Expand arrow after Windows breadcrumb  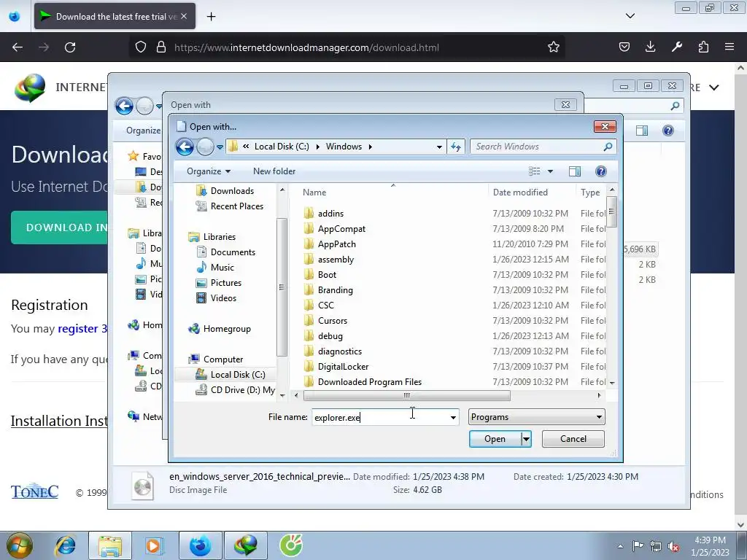[370, 147]
